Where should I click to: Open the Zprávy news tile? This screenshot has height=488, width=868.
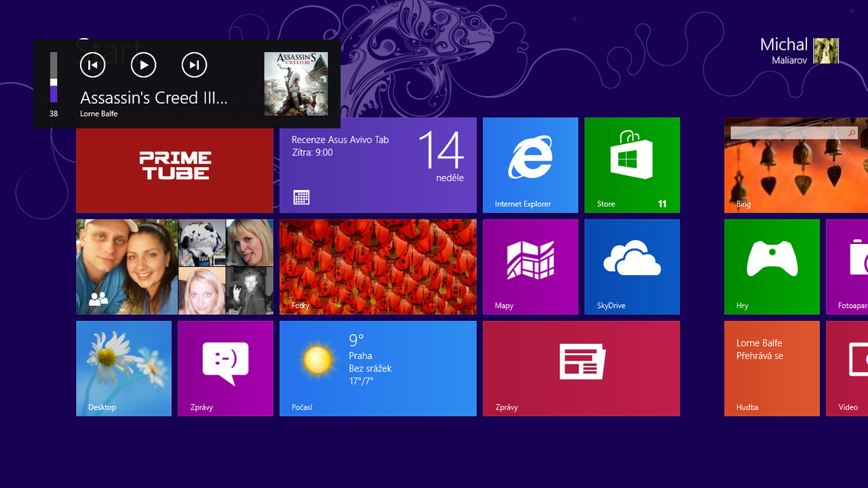tap(581, 368)
